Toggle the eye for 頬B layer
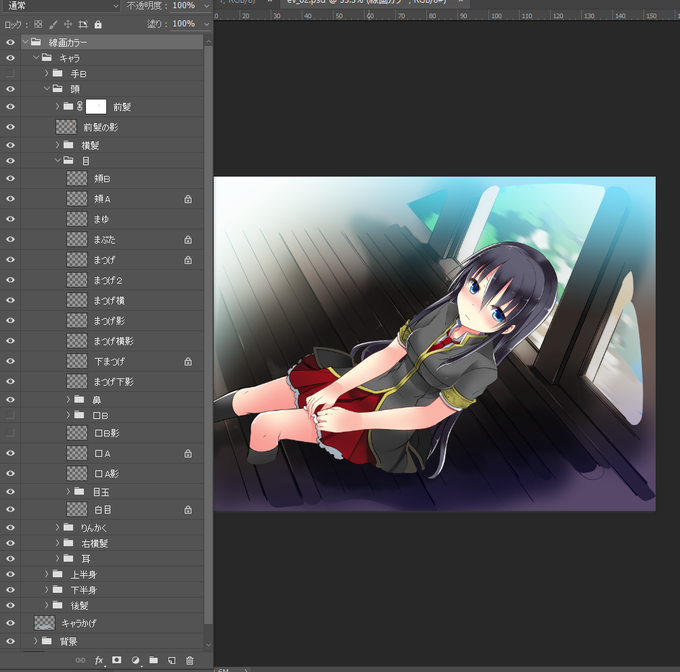Screen dimensions: 680x672 pyautogui.click(x=10, y=178)
